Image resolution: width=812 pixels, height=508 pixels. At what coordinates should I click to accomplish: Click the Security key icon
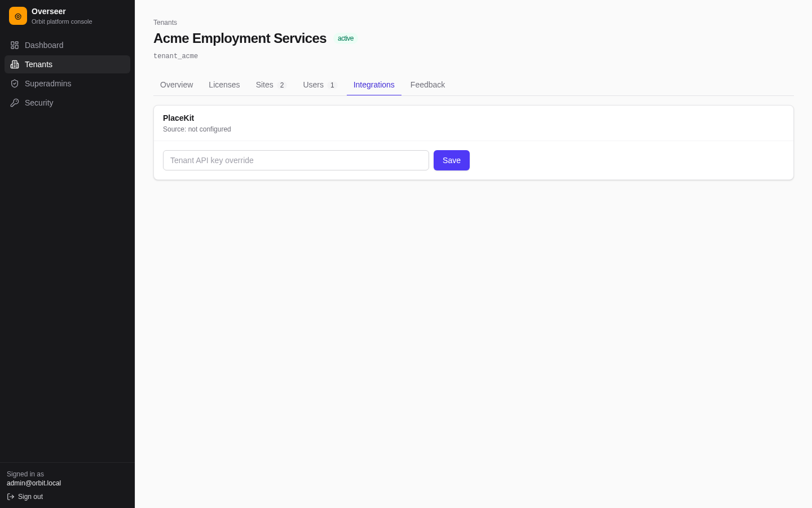click(x=15, y=103)
